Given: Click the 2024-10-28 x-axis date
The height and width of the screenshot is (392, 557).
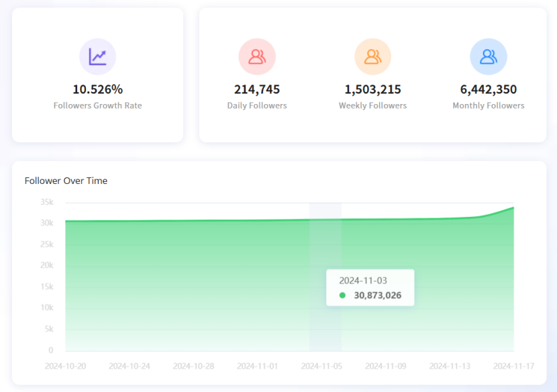Looking at the screenshot, I should [193, 366].
